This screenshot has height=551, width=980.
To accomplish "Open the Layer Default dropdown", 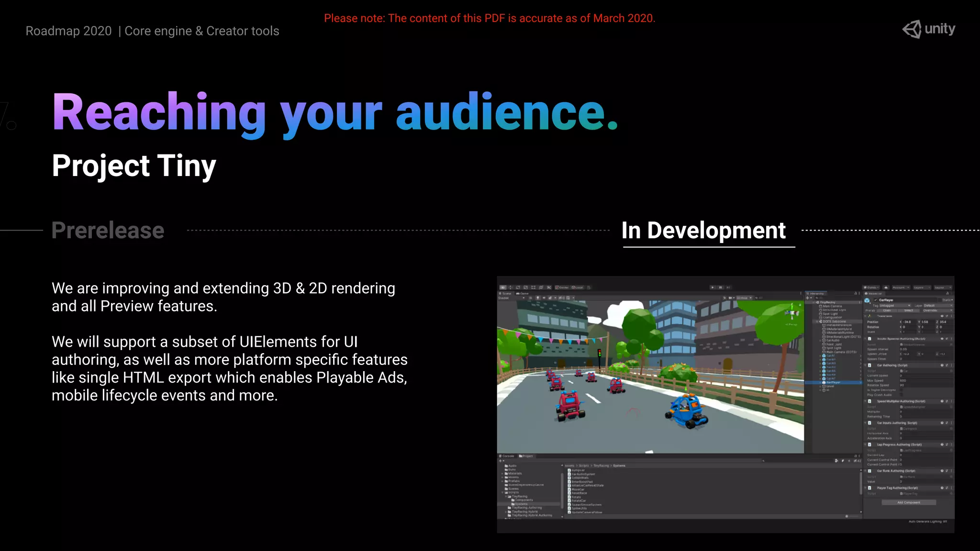I will (938, 305).
